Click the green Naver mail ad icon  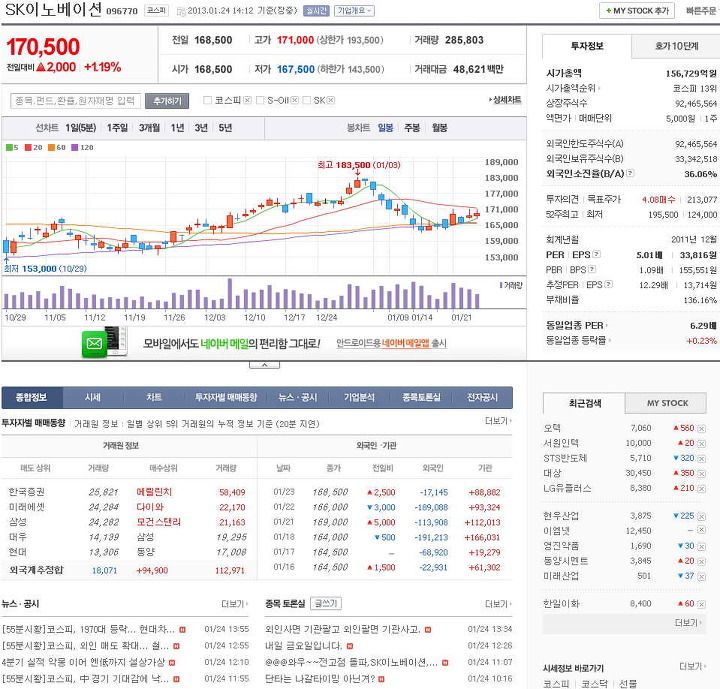coord(95,344)
